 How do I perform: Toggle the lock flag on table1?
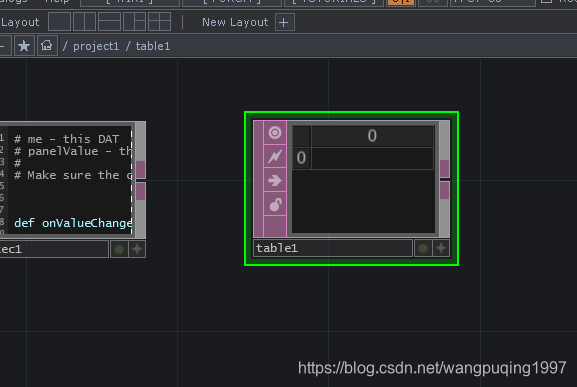click(x=275, y=204)
